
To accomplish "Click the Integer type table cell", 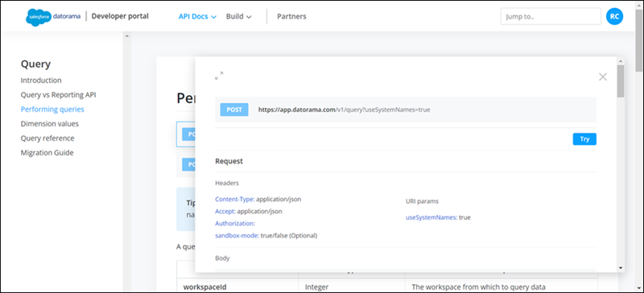I will point(352,287).
